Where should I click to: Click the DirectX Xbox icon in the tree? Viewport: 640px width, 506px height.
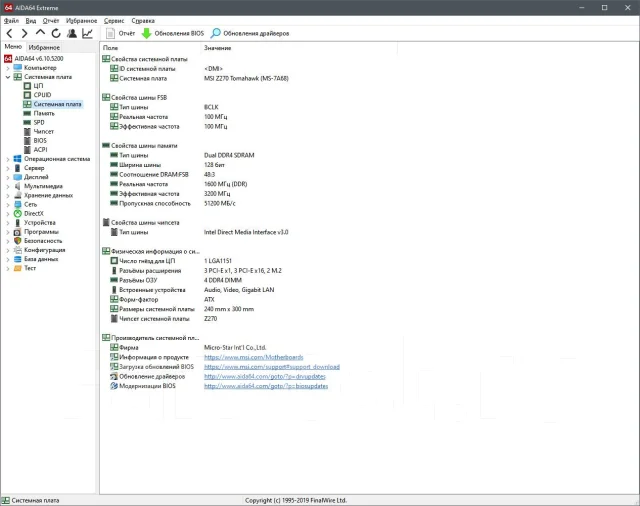[18, 213]
